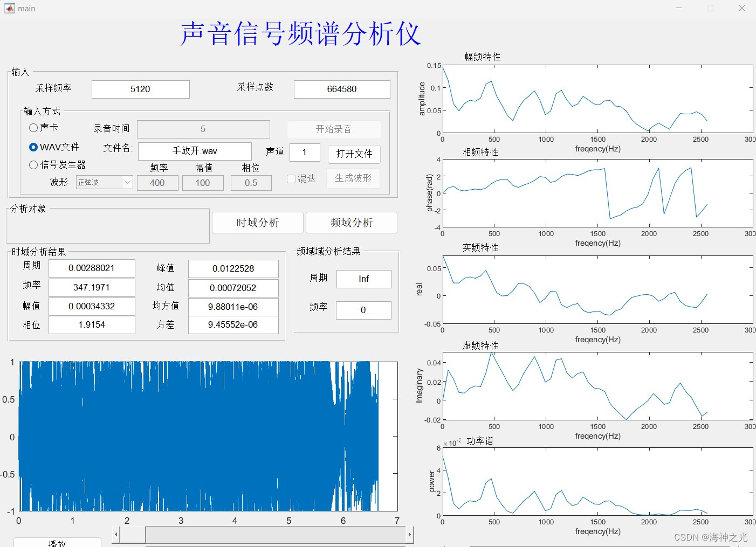Click the frequency-domain 周期 value Inf
Viewport: 756px width, 547px height.
click(364, 279)
